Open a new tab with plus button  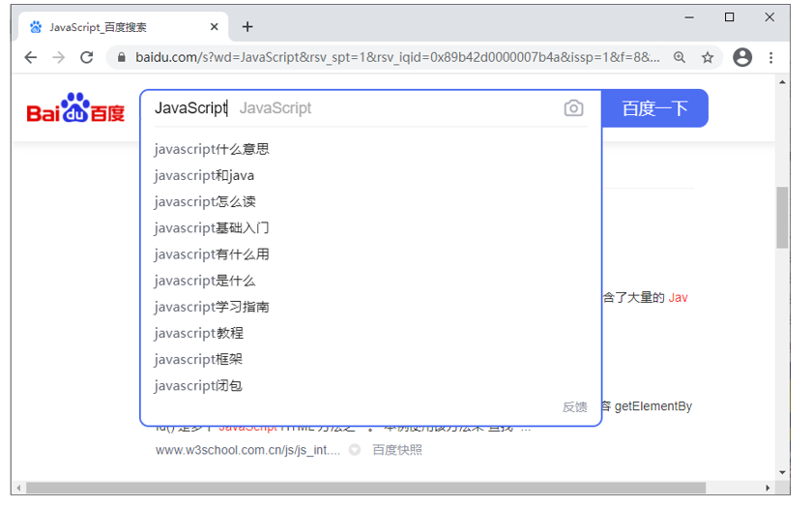247,27
